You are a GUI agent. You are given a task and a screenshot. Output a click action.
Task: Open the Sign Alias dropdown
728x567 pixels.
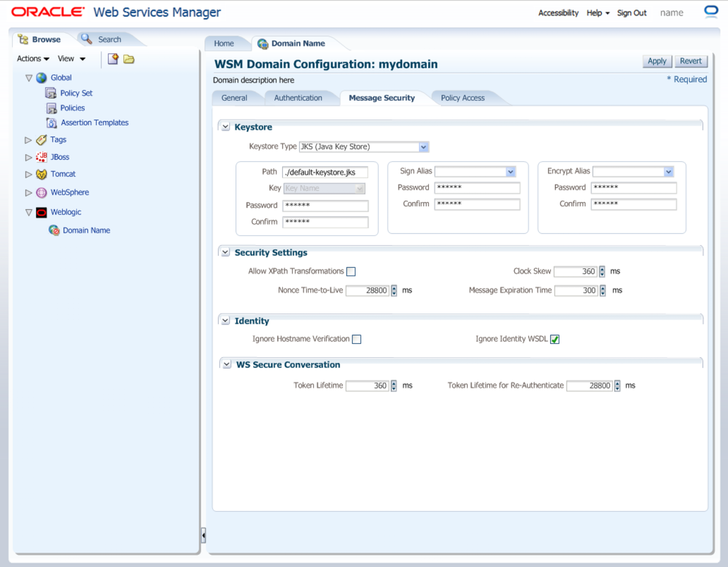pyautogui.click(x=511, y=172)
